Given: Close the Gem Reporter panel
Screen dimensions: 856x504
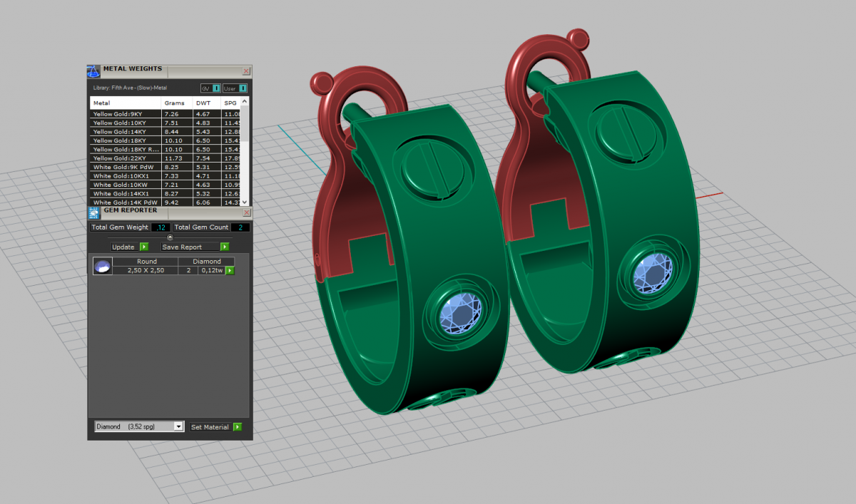Looking at the screenshot, I should tap(246, 212).
